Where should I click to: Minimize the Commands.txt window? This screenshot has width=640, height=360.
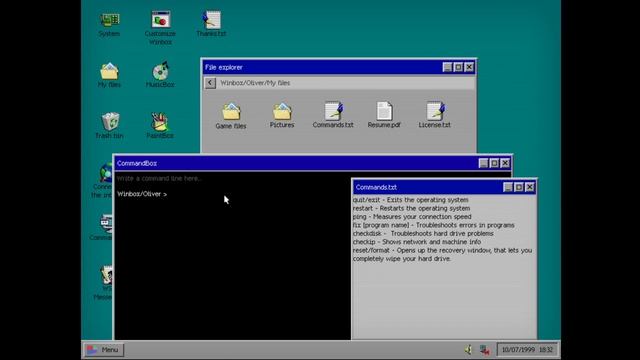tap(508, 187)
